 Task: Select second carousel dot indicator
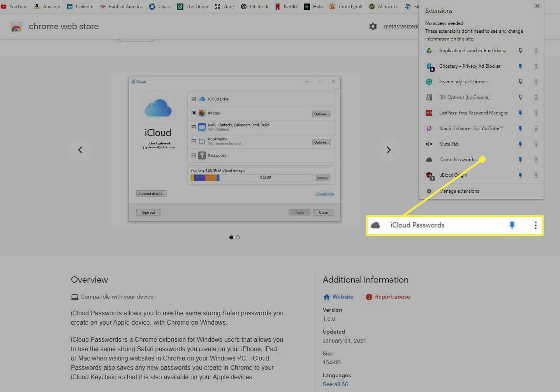[x=238, y=237]
